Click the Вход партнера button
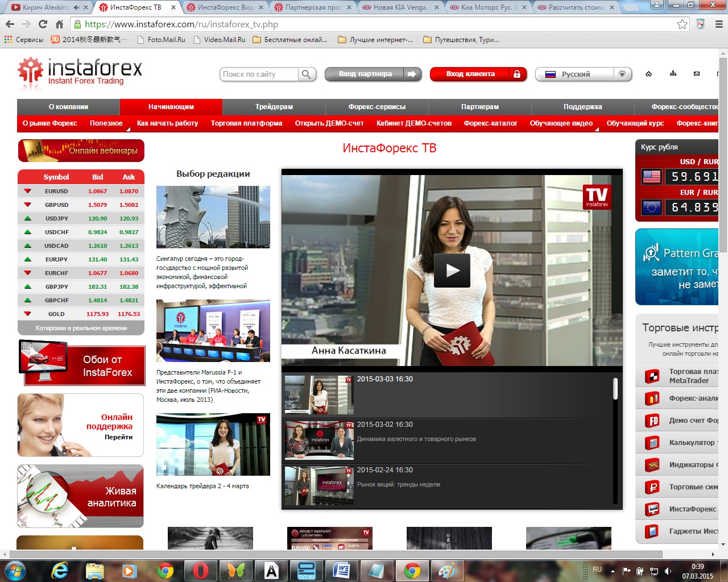The image size is (728, 582). click(x=373, y=74)
